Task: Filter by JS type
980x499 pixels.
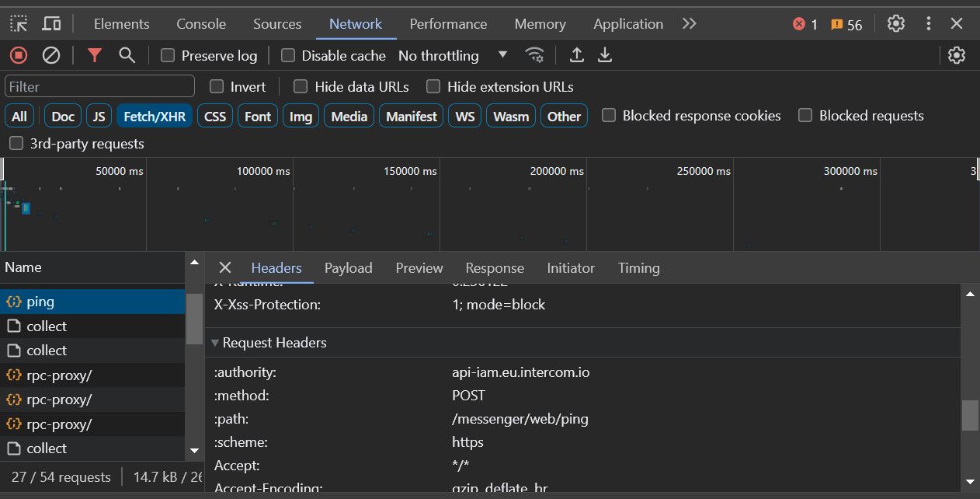Action: (99, 117)
